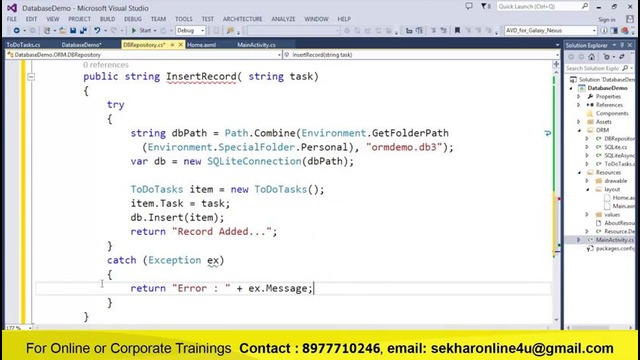This screenshot has width=640, height=360.
Task: Select the Components folder
Action: [x=612, y=113]
